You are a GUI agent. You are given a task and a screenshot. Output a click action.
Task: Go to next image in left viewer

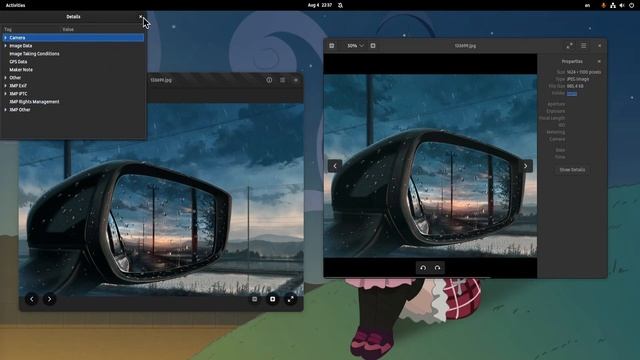49,299
